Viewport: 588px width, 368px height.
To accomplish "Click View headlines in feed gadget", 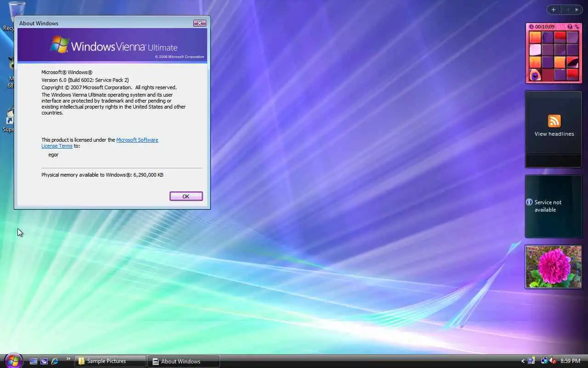I will pyautogui.click(x=554, y=134).
